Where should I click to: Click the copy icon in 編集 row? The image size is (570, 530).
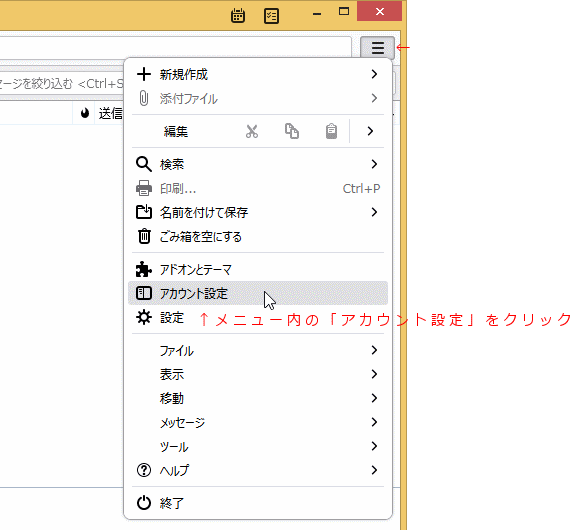[x=292, y=131]
